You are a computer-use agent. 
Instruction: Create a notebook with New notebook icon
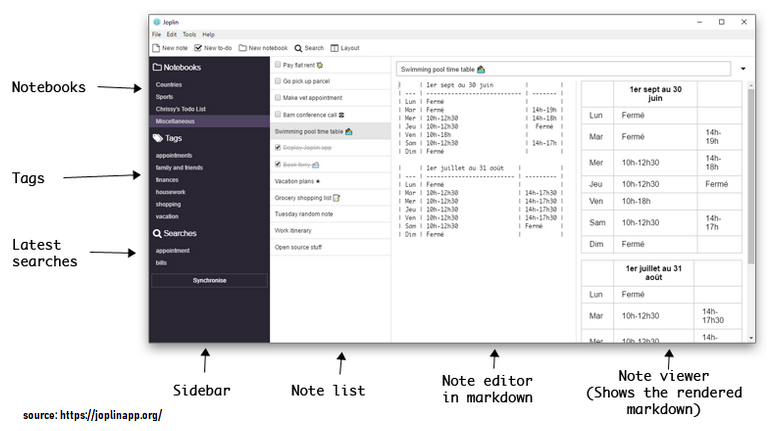pos(242,47)
